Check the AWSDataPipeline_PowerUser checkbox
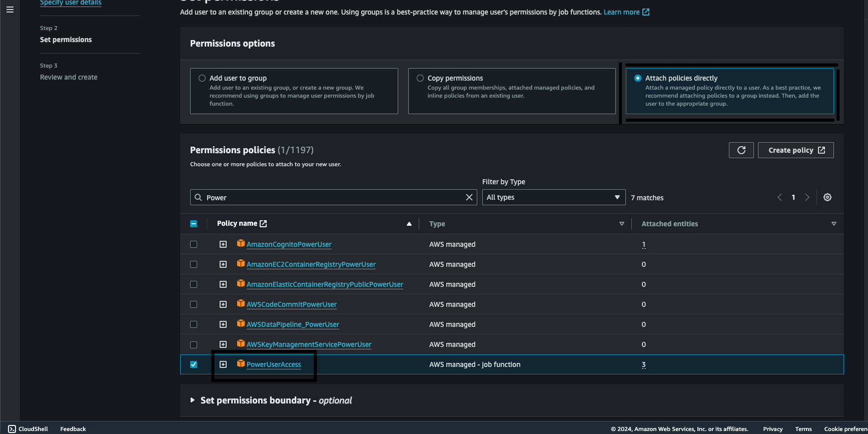Viewport: 868px width, 434px height. click(x=194, y=324)
